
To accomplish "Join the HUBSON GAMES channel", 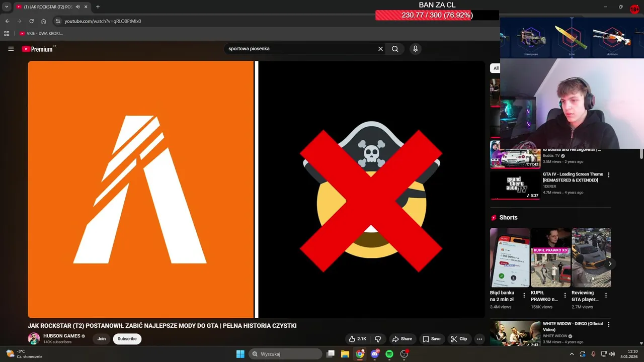I will [x=102, y=339].
